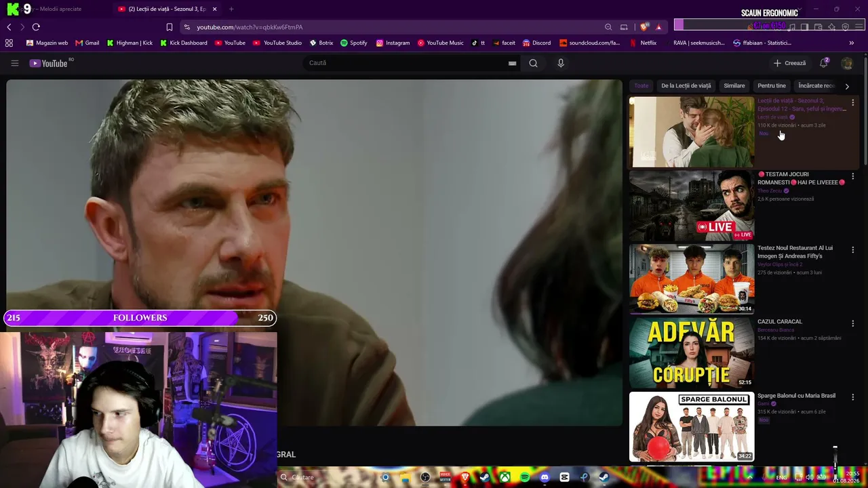868x488 pixels.
Task: Open the Gmail bookmark
Action: click(x=87, y=43)
